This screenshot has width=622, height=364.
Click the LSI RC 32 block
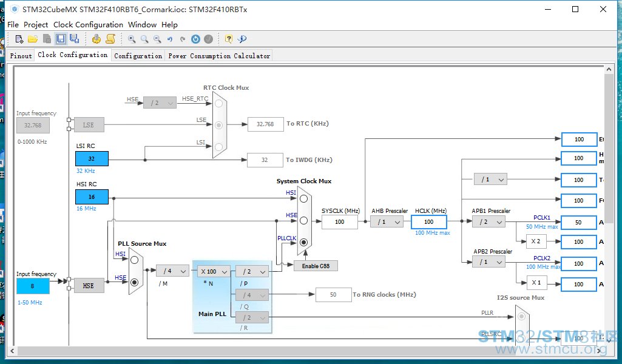point(92,158)
